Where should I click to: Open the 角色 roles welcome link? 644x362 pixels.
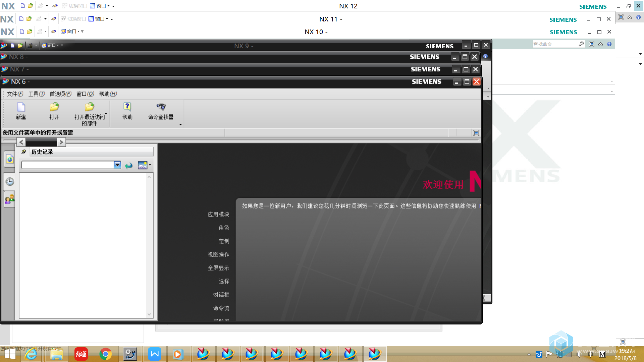point(224,228)
